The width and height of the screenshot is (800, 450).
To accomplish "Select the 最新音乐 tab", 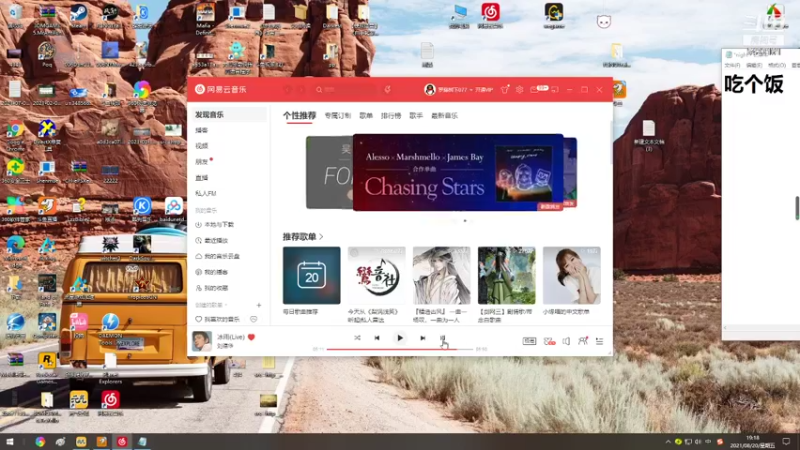I will pyautogui.click(x=444, y=116).
